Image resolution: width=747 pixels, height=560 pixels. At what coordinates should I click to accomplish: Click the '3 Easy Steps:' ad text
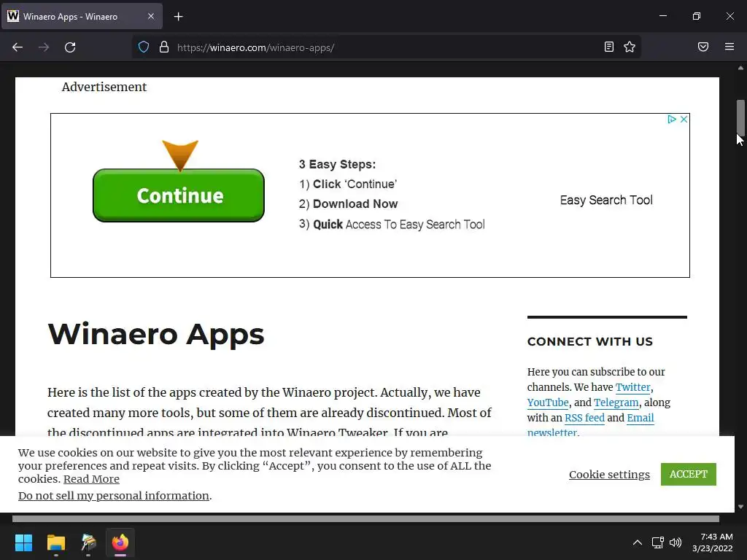(x=337, y=164)
